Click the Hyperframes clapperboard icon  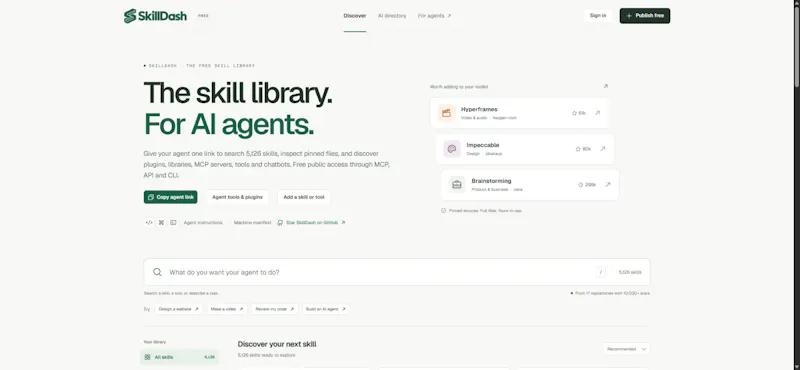446,113
